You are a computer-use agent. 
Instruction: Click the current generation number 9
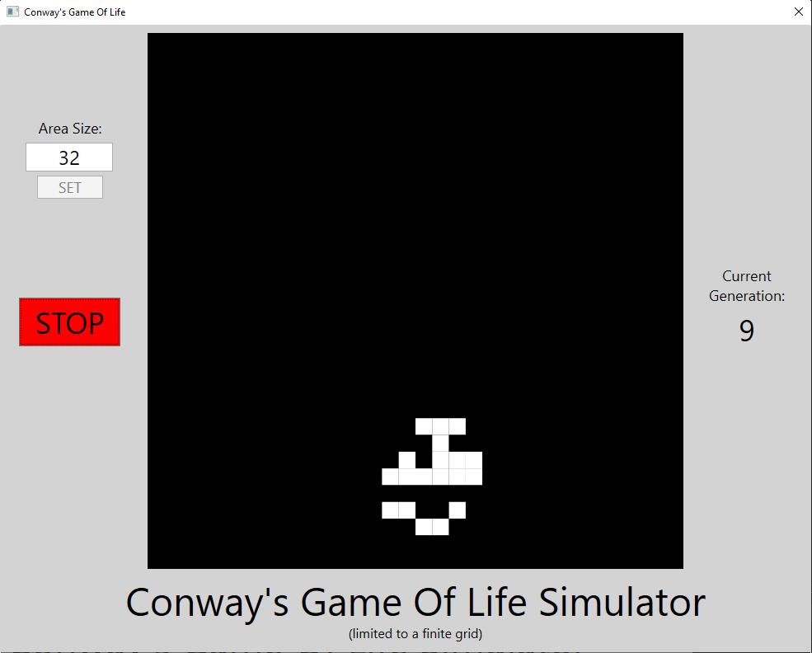746,331
